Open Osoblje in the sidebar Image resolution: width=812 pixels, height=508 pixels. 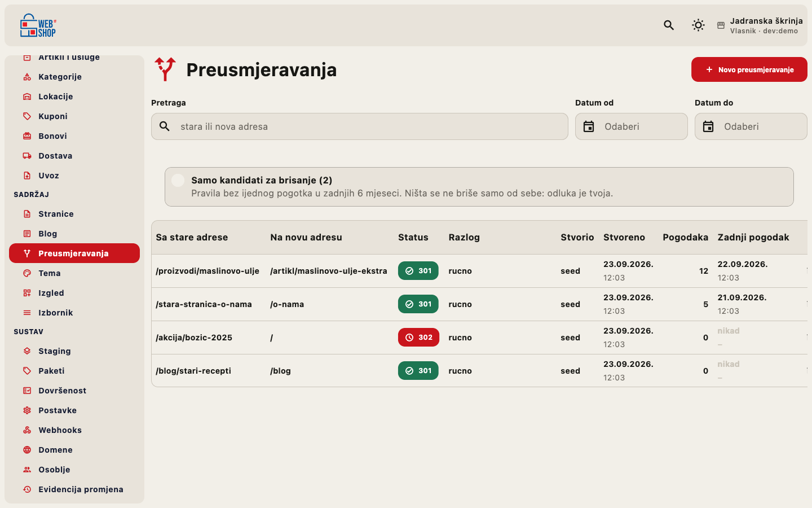(x=74, y=470)
